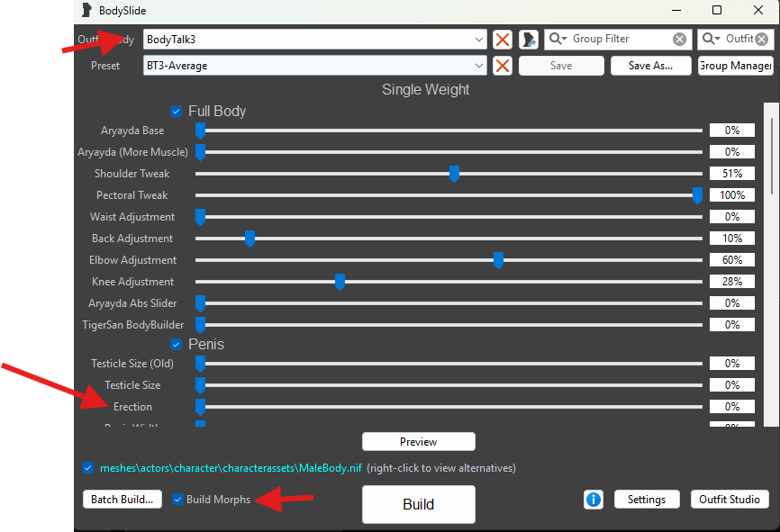The image size is (780, 532).
Task: Click the meshes...MaleBody.nif output path
Action: (x=231, y=468)
